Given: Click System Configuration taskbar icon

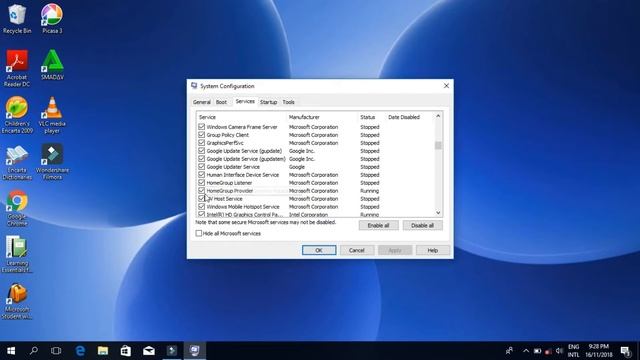Looking at the screenshot, I should point(195,351).
